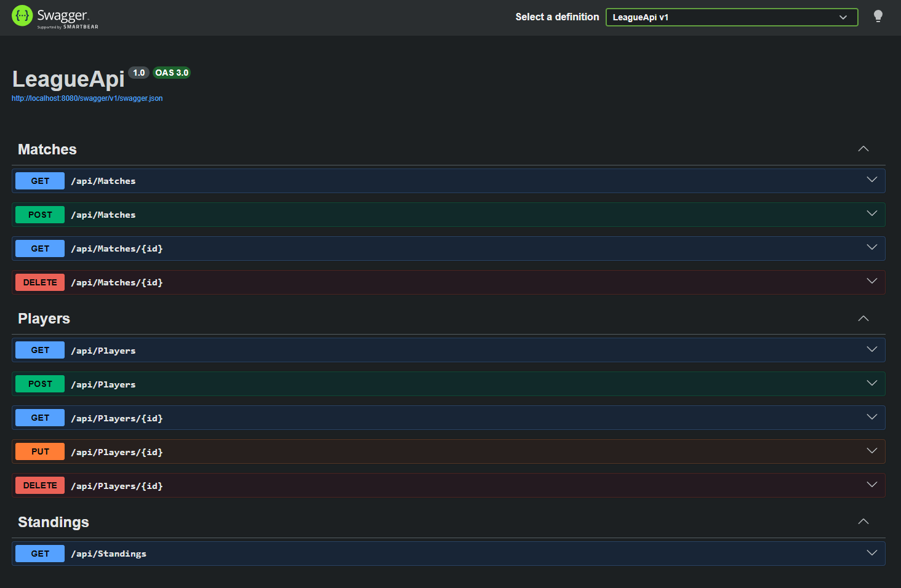
Task: Click the OAS 3.0 badge
Action: pos(172,73)
